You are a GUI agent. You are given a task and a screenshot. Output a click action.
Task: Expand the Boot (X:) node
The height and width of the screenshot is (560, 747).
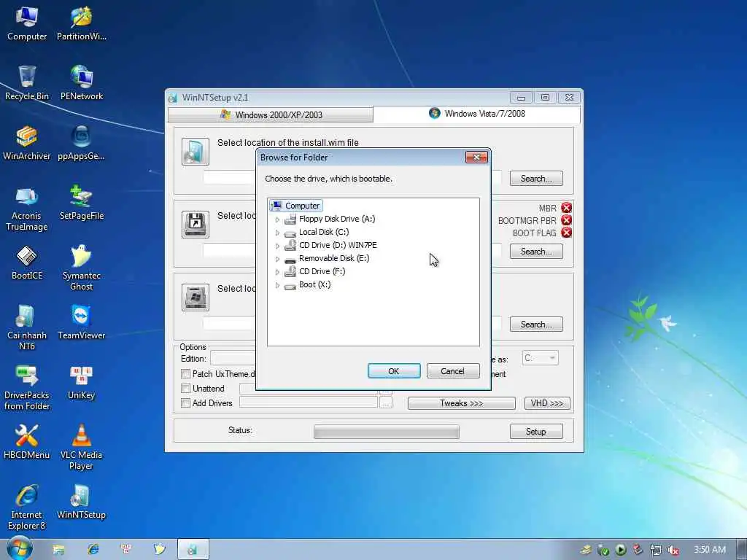[277, 285]
